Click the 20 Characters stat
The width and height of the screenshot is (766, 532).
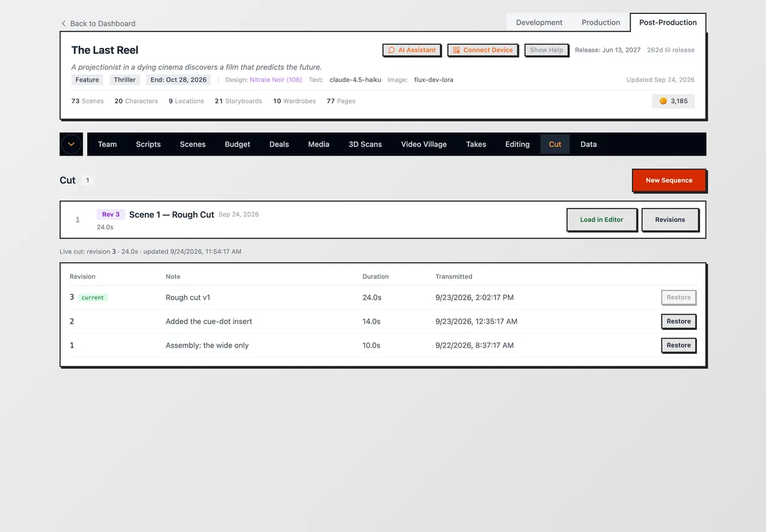[136, 101]
